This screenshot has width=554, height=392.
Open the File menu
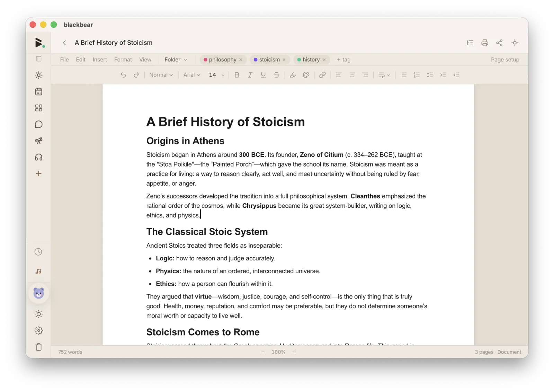(64, 60)
